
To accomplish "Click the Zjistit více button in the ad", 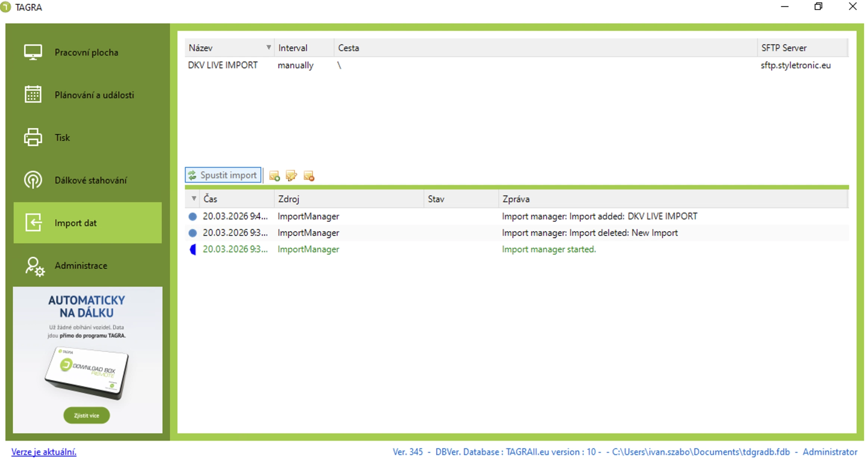I will pyautogui.click(x=87, y=415).
